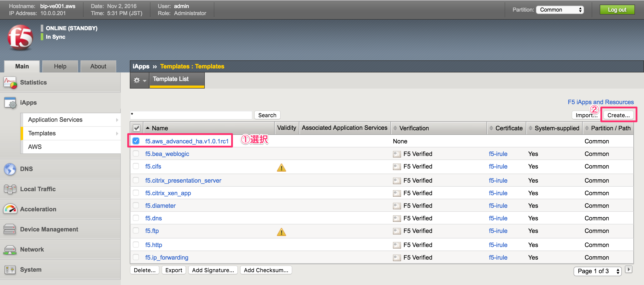The image size is (644, 285).
Task: Open the f5.ip_forwarding template link
Action: coord(167,258)
